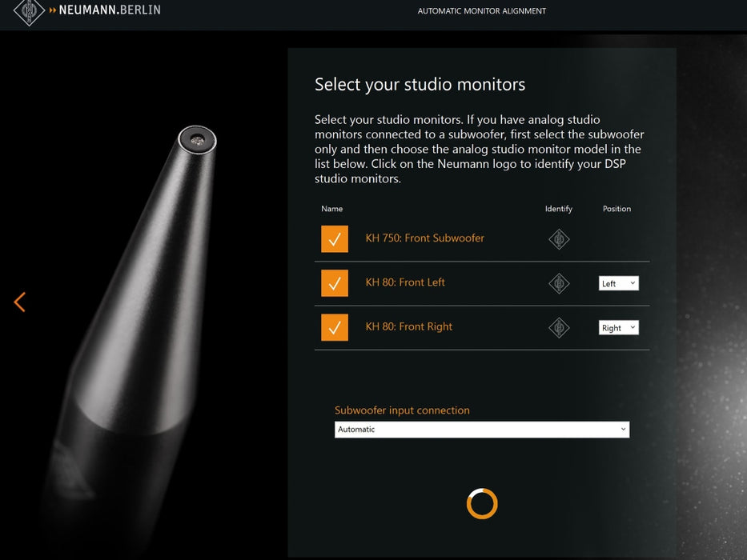Click the KH 750: Front Subwoofer label
This screenshot has width=747, height=560.
point(424,238)
